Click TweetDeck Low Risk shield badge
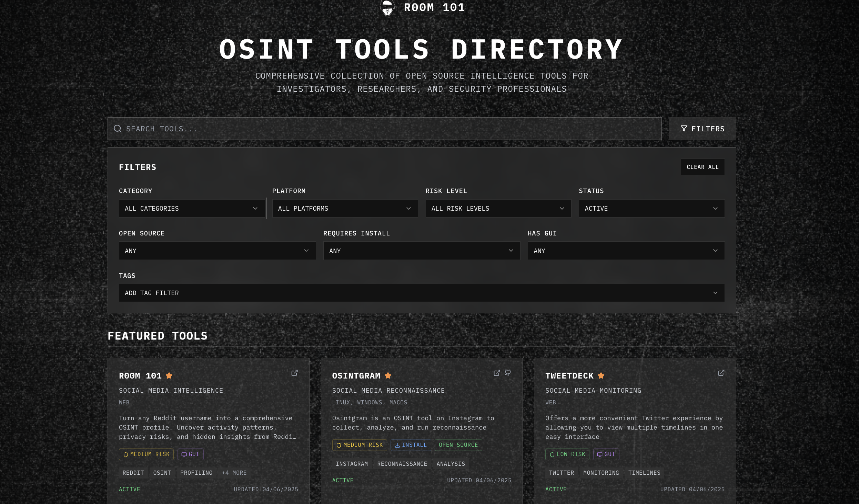 (x=567, y=454)
